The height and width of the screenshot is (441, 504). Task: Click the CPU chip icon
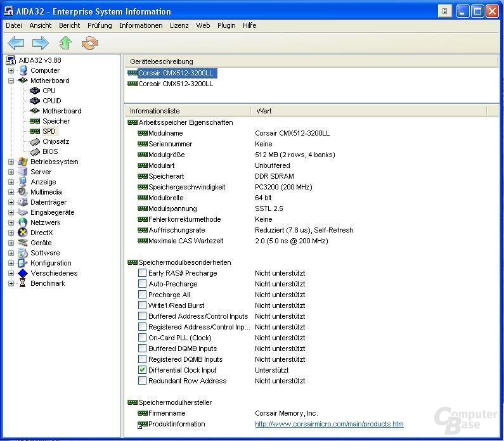pos(35,91)
